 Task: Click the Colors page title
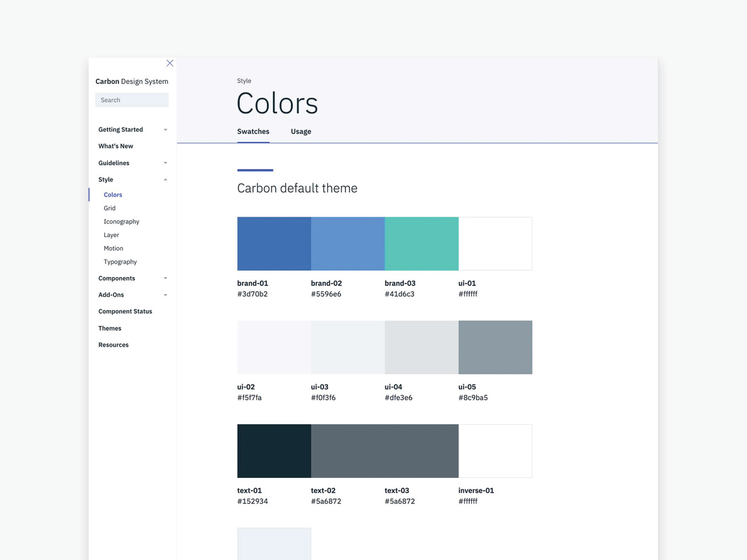click(x=277, y=103)
